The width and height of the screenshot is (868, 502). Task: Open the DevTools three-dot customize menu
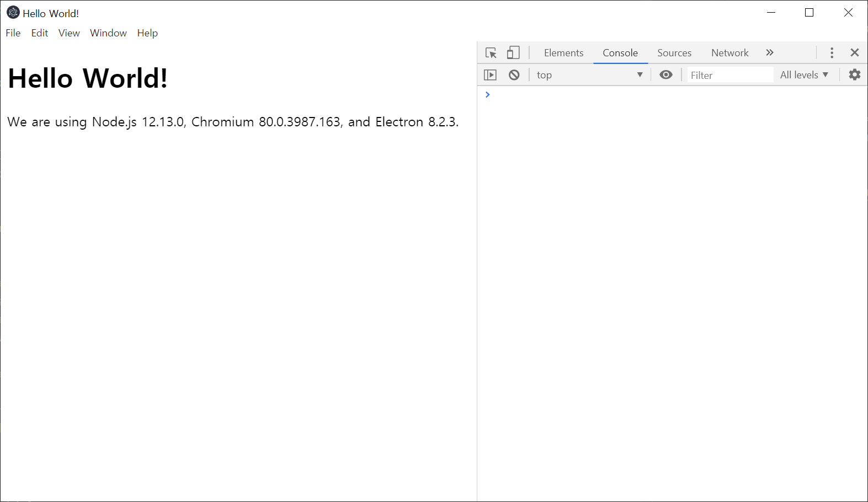click(832, 53)
